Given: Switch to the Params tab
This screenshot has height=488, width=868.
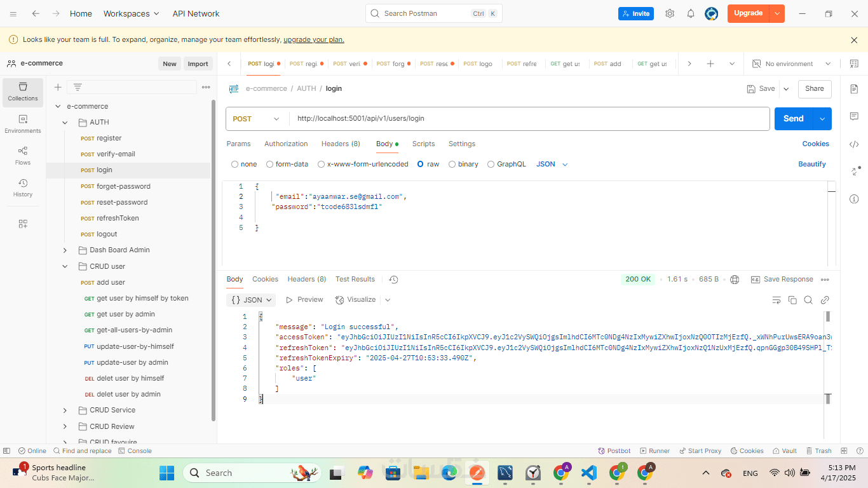Looking at the screenshot, I should pyautogui.click(x=239, y=144).
